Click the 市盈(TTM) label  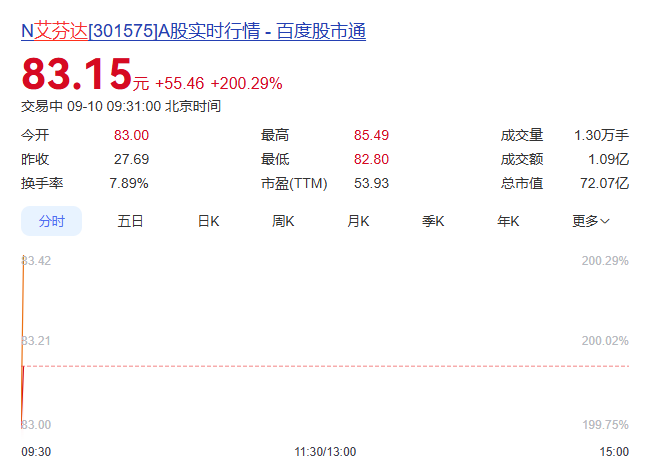click(294, 183)
